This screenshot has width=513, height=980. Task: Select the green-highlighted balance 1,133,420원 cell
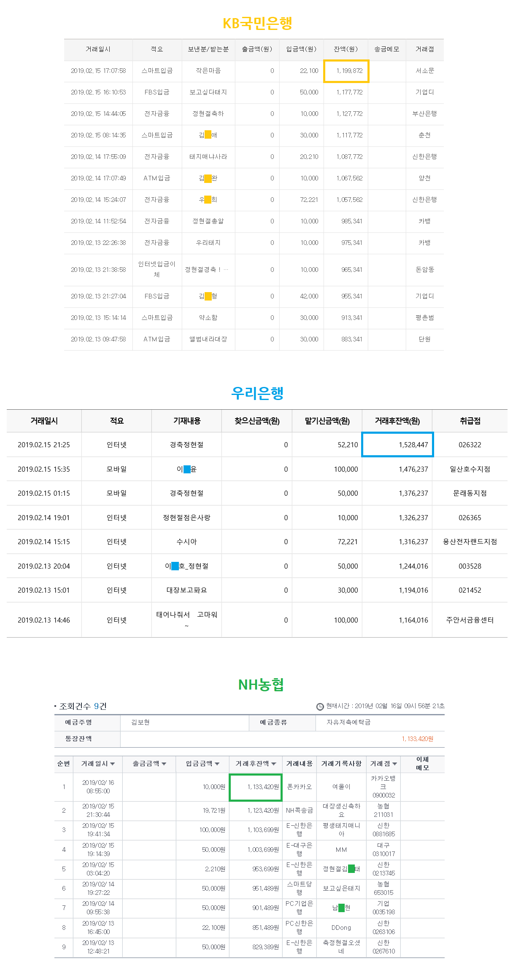(256, 787)
